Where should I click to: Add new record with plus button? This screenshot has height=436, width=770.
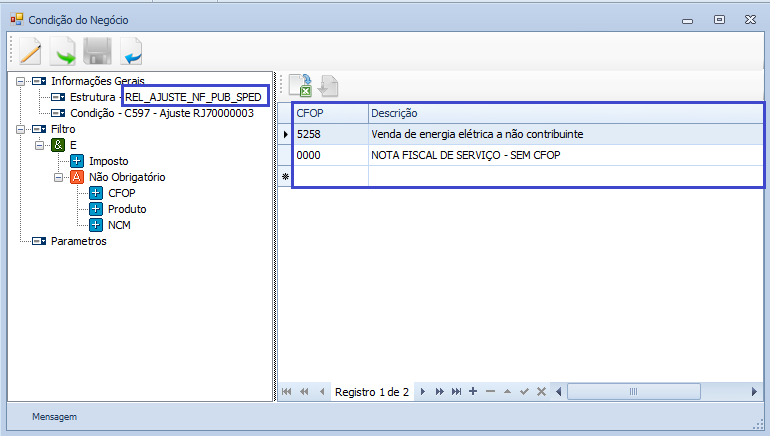tap(473, 392)
